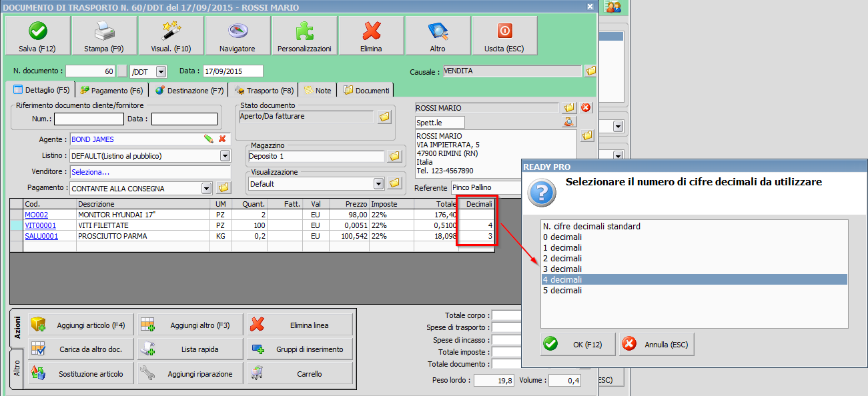The image size is (868, 396).
Task: Click Riferimento Num. input field
Action: 89,119
